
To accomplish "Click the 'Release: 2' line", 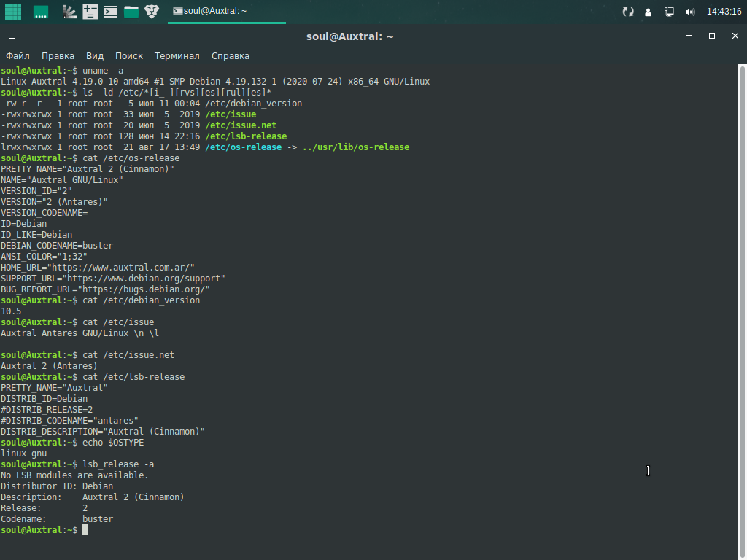I will (44, 508).
